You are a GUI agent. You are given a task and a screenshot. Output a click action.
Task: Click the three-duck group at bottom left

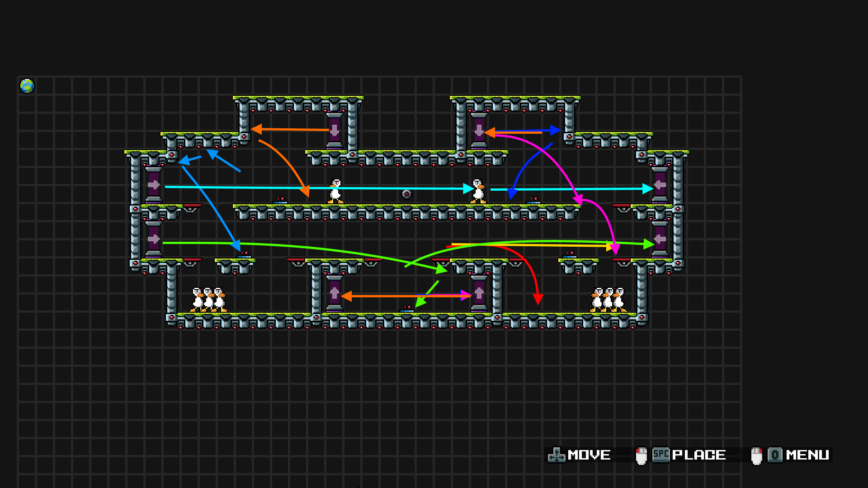coord(208,300)
